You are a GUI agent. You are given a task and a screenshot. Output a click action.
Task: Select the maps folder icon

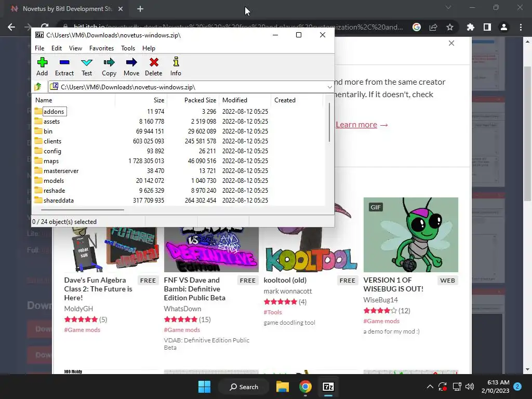[38, 161]
